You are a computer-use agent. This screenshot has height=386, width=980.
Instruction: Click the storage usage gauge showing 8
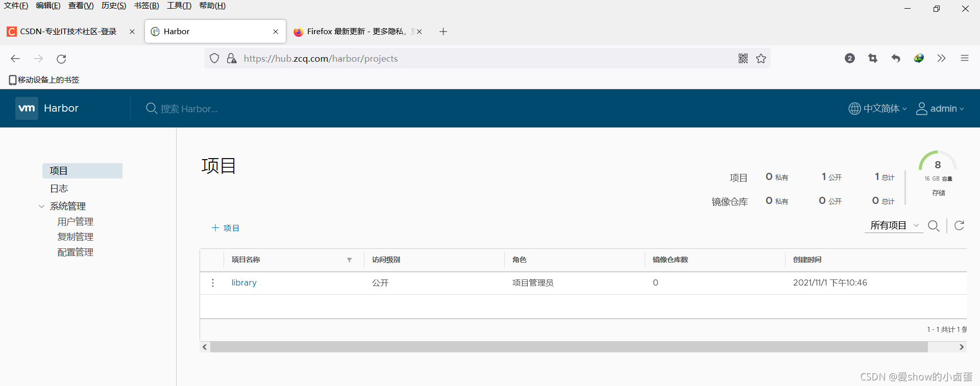pos(938,162)
